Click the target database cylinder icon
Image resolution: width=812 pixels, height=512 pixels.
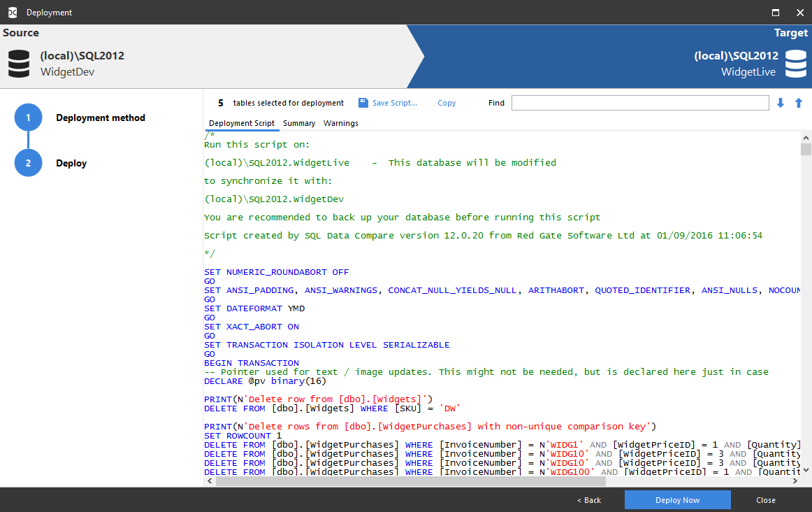795,63
